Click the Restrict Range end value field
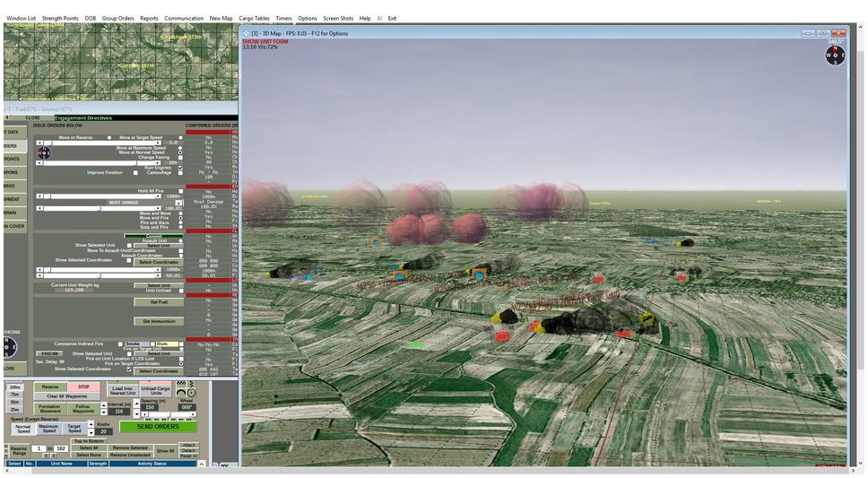This screenshot has height=478, width=868. point(61,448)
